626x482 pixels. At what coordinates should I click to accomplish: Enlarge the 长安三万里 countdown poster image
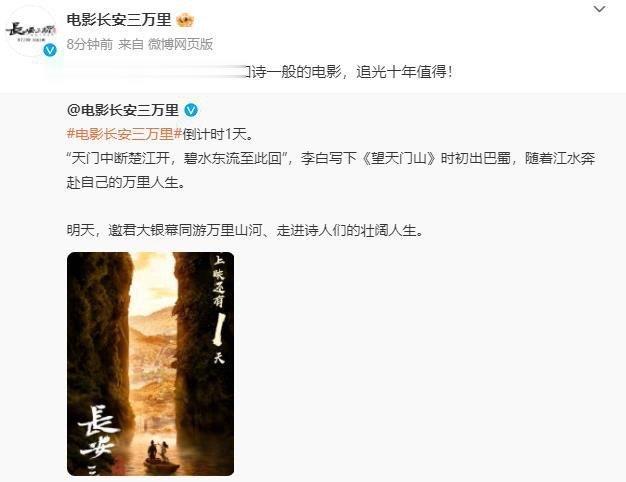pos(151,364)
